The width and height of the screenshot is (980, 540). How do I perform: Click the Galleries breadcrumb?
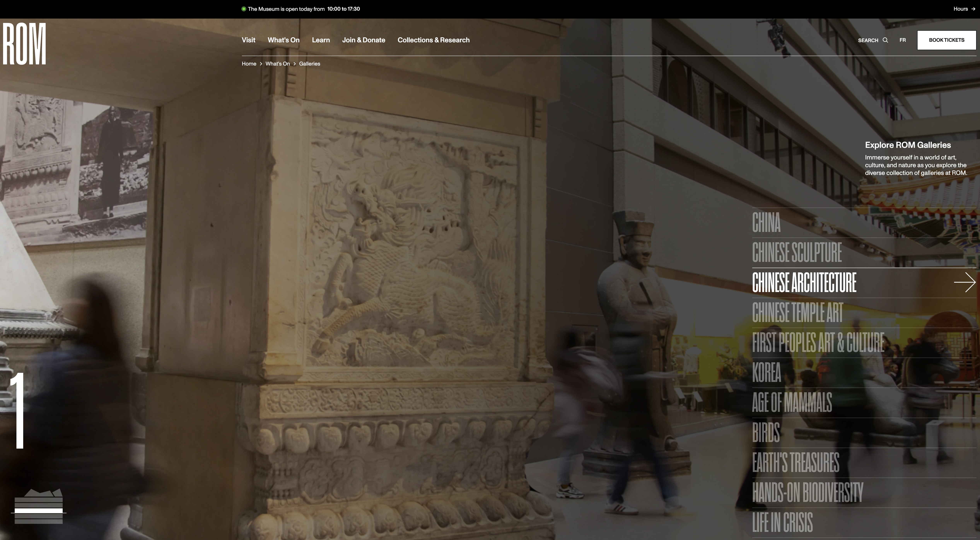click(x=310, y=64)
